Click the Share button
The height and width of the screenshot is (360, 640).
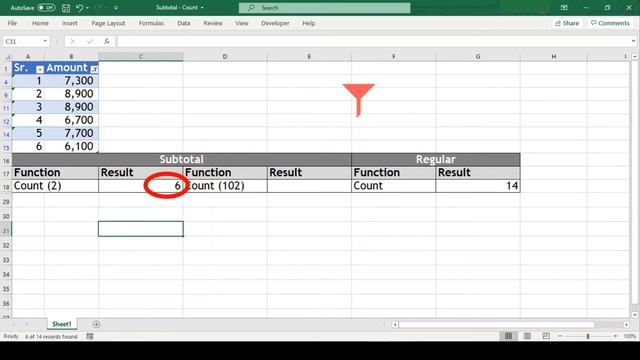[567, 23]
